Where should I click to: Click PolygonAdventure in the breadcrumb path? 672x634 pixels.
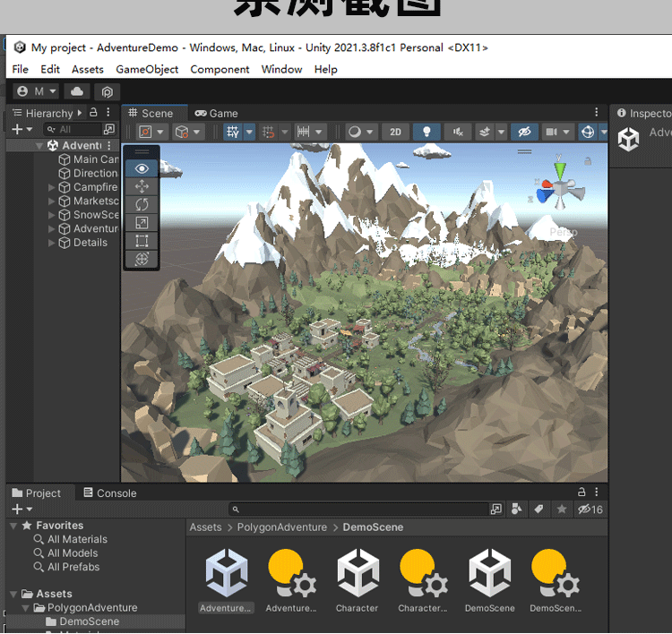281,527
